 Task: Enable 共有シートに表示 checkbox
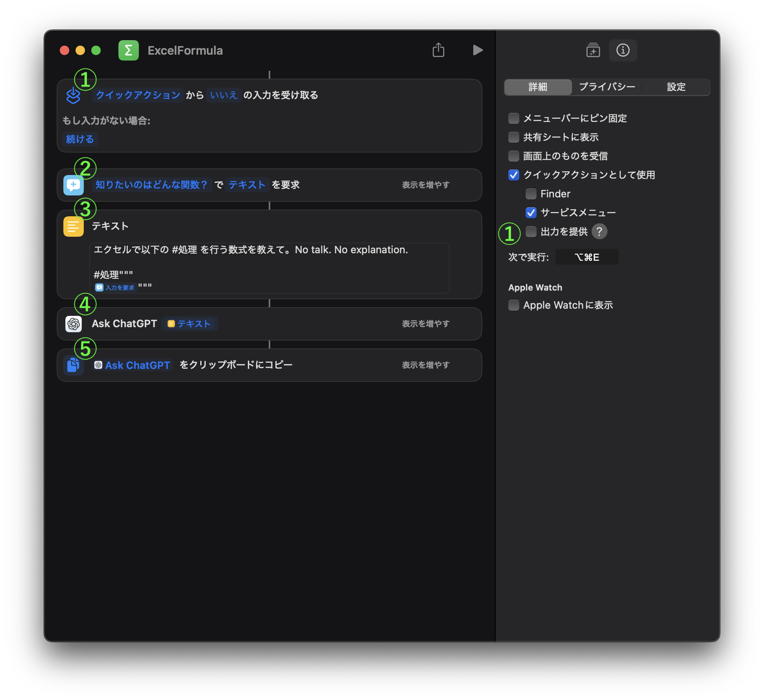[514, 137]
